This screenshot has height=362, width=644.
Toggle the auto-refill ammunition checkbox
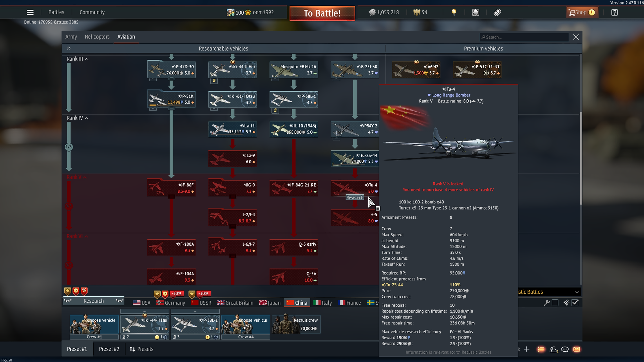[x=575, y=303]
